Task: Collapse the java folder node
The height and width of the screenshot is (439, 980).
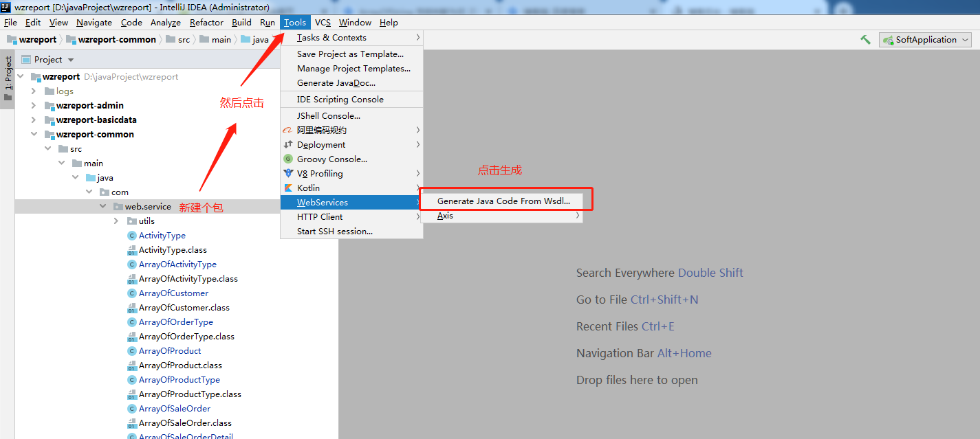Action: click(76, 178)
